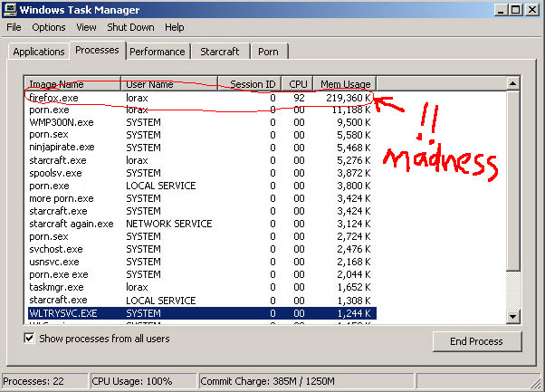This screenshot has height=392, width=545.
Task: Sort by Session ID column header
Action: click(x=249, y=84)
